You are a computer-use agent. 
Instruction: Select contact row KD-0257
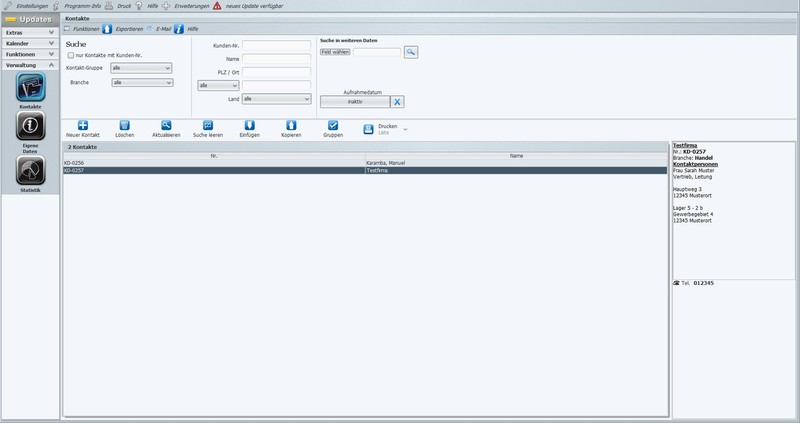pyautogui.click(x=365, y=170)
